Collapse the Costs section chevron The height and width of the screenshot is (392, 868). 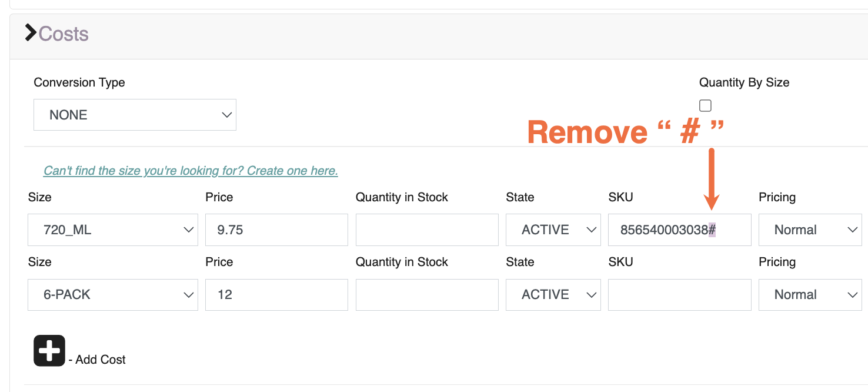coord(31,33)
